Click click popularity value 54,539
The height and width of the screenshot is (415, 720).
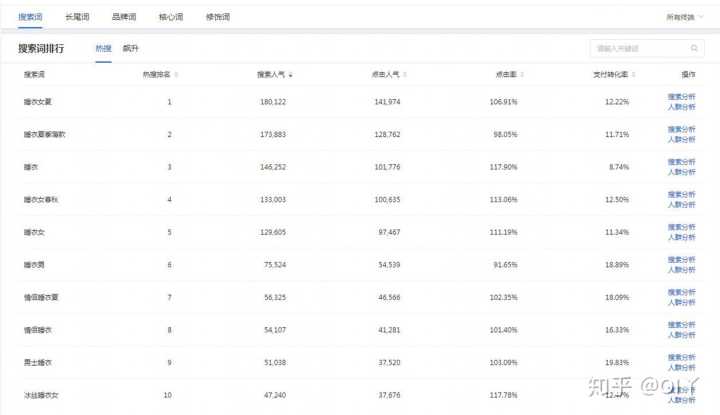coord(389,265)
